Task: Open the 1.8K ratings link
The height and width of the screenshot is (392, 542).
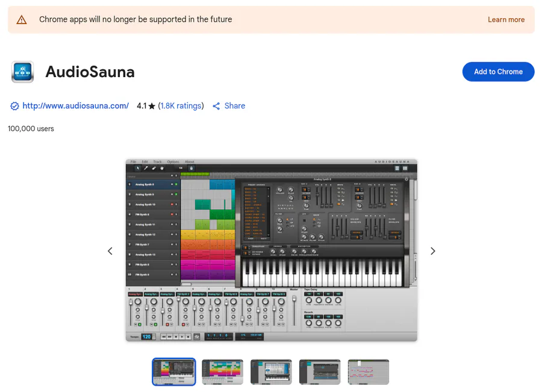Action: [x=181, y=106]
